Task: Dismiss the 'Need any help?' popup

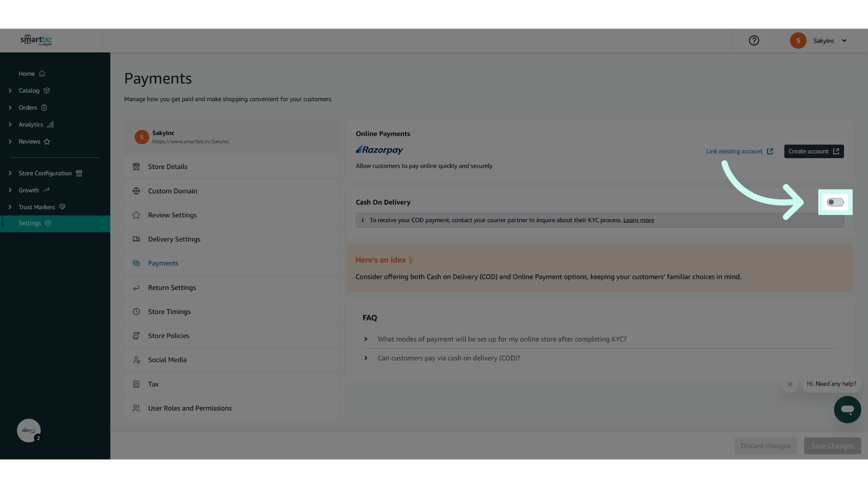Action: [790, 384]
